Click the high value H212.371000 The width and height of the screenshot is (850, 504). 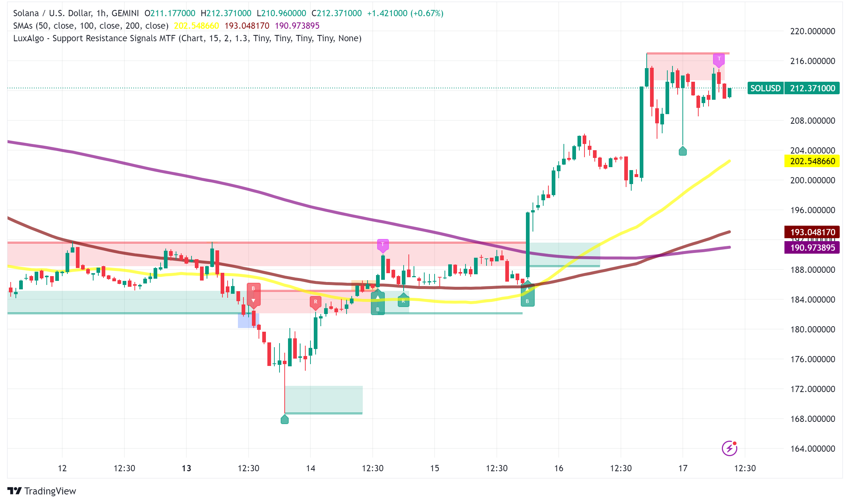[226, 13]
